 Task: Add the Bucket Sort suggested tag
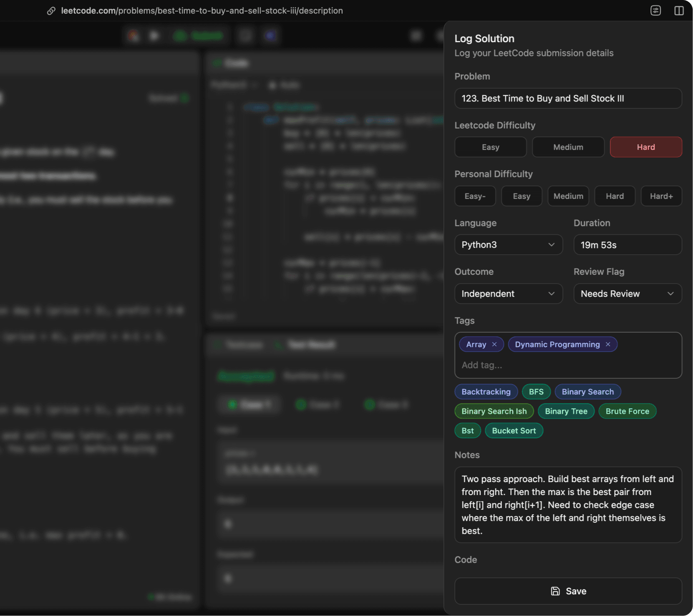(514, 431)
